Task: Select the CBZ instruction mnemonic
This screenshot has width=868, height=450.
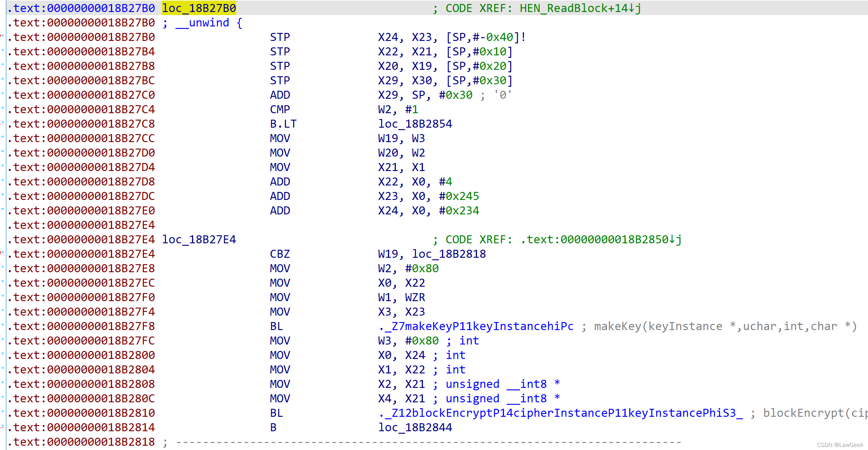Action: 280,254
